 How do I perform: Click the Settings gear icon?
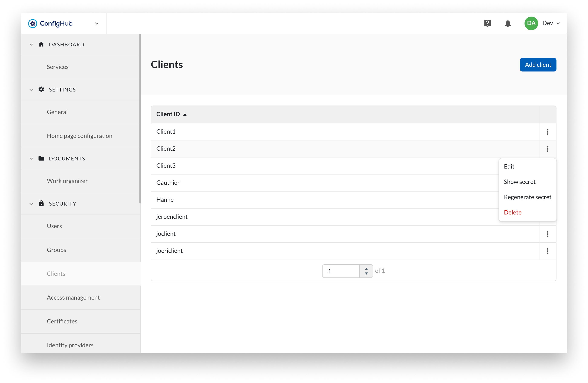[x=41, y=89]
